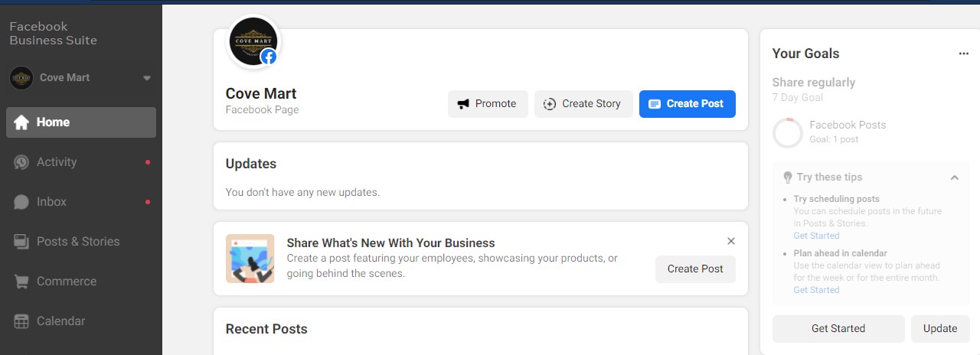Collapse the Try these tips section
Screen dimensions: 980x355
point(955,177)
